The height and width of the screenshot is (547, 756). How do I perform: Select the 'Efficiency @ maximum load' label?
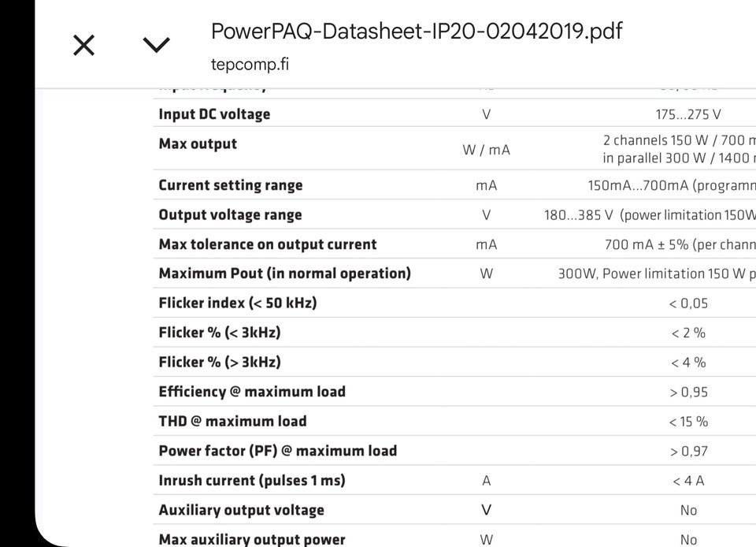(252, 391)
